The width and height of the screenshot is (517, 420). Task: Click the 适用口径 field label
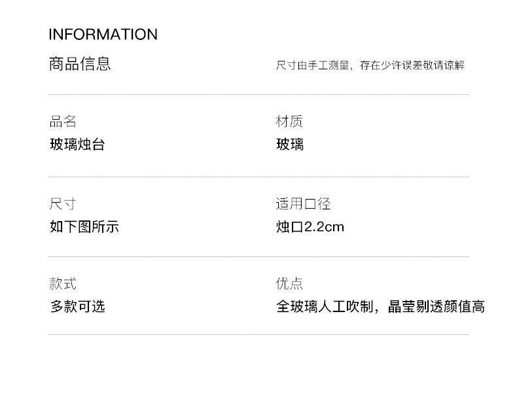coord(303,204)
